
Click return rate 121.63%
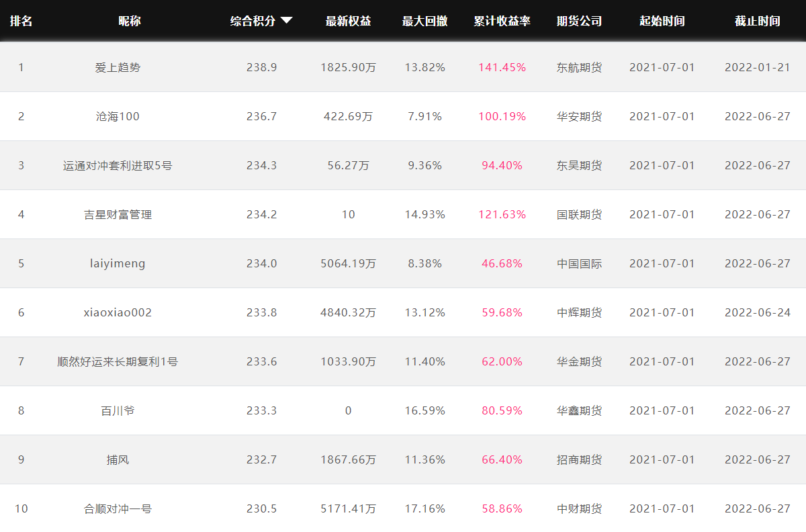(x=502, y=214)
